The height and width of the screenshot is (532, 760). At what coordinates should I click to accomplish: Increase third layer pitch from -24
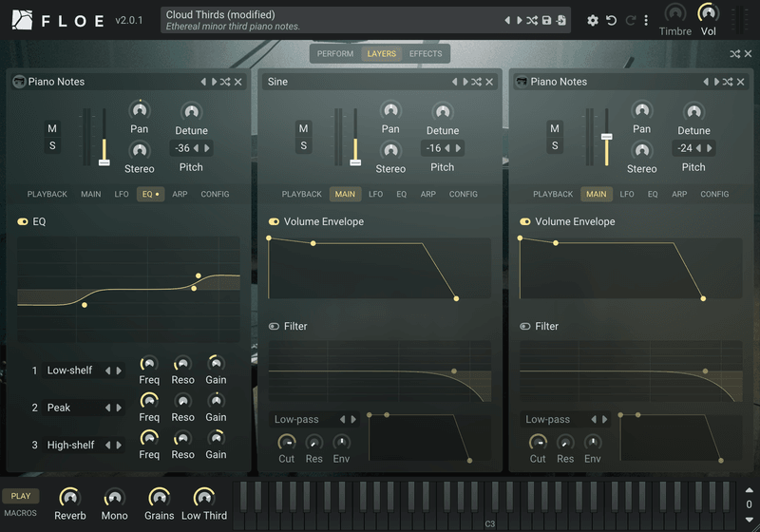click(710, 148)
